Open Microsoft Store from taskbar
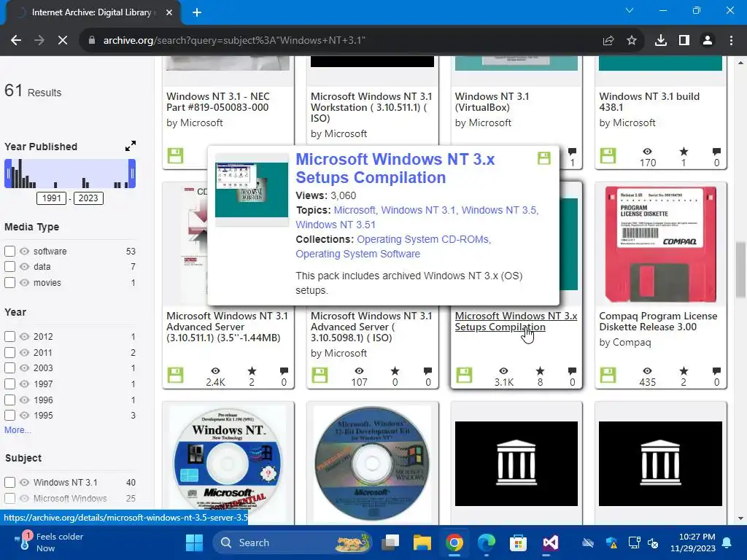This screenshot has height=560, width=747. pos(518,542)
